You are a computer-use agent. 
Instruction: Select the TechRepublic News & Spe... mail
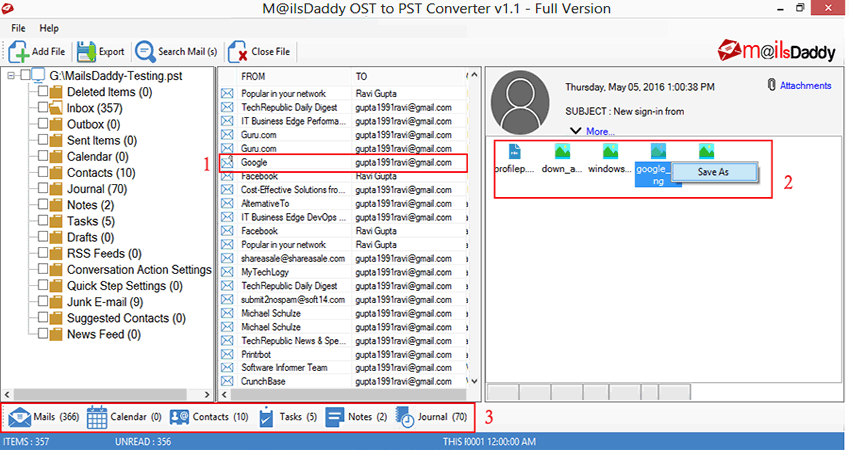(x=343, y=341)
